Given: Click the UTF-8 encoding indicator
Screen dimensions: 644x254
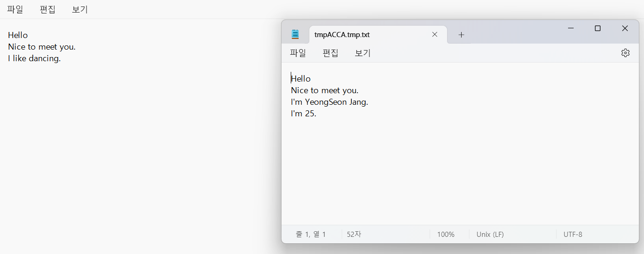Looking at the screenshot, I should click(x=573, y=235).
